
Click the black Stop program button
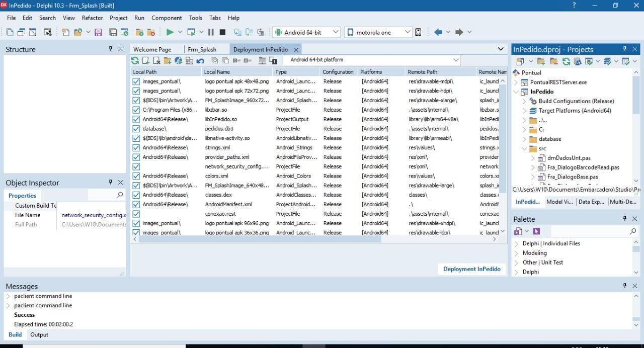222,32
